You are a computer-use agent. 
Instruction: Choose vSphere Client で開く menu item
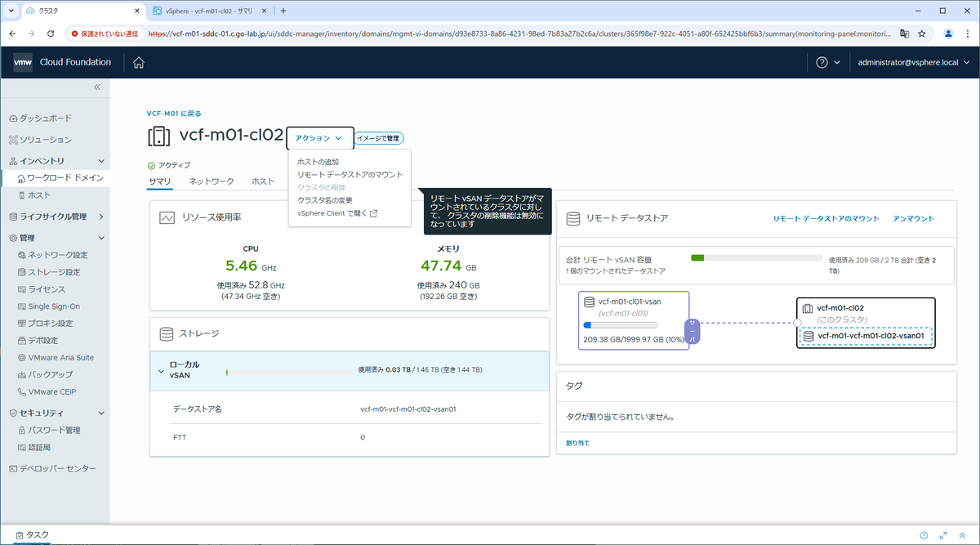pos(337,213)
